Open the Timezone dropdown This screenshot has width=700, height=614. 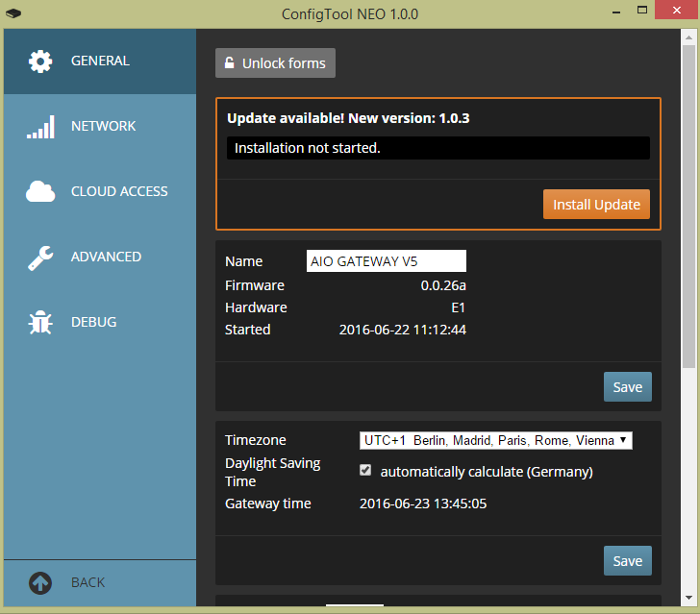click(496, 440)
